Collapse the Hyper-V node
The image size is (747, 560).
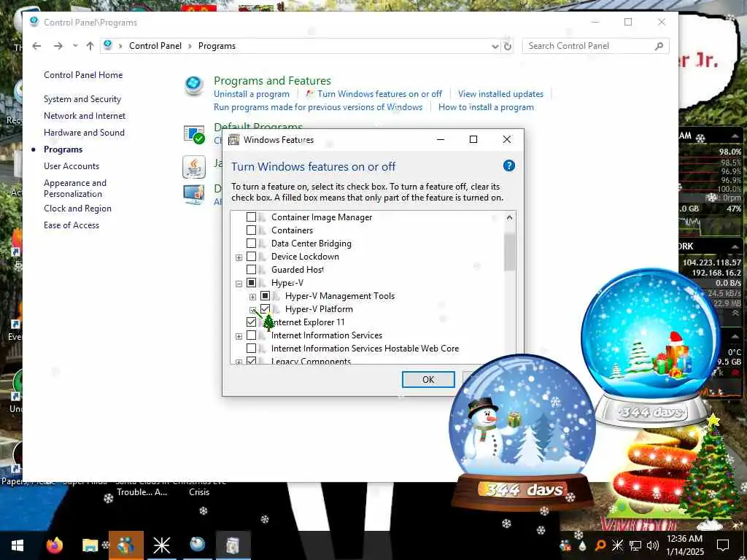coord(239,284)
